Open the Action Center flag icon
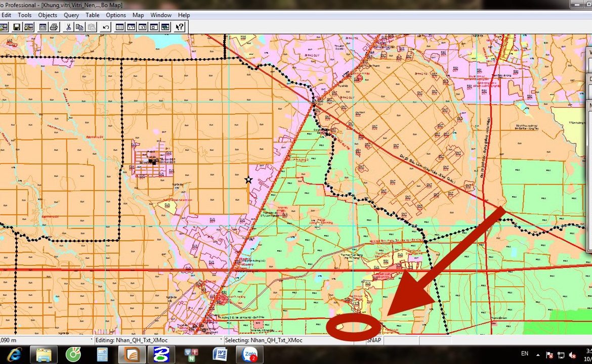This screenshot has height=364, width=592. 549,355
